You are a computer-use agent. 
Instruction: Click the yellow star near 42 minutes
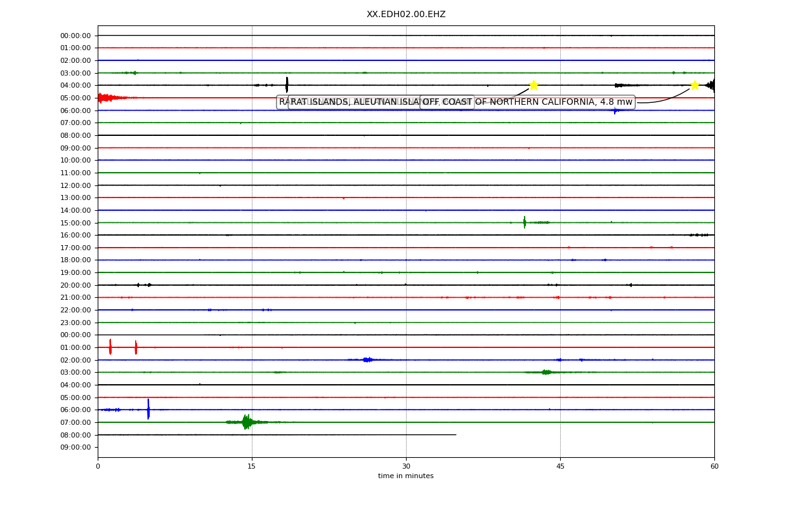[534, 85]
